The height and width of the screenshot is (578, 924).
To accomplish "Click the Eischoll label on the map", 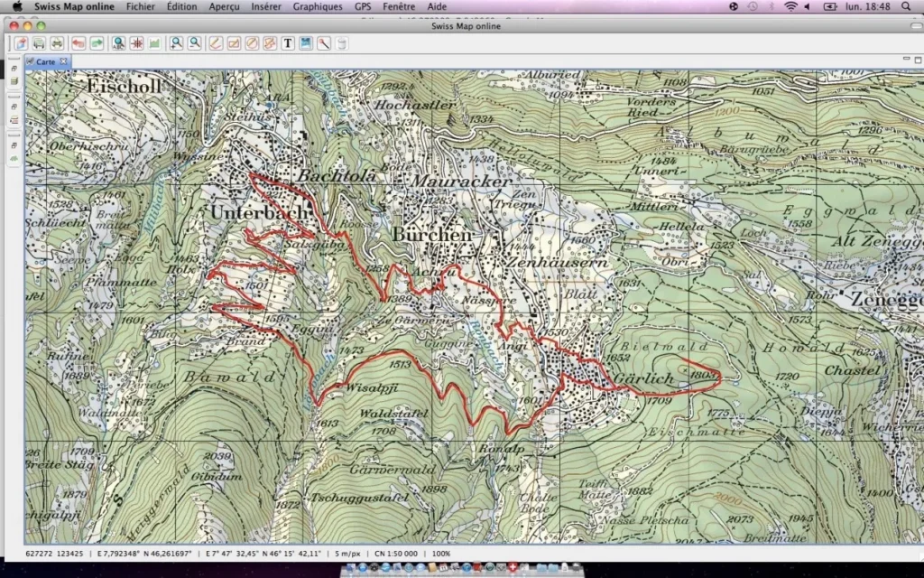I will point(123,86).
